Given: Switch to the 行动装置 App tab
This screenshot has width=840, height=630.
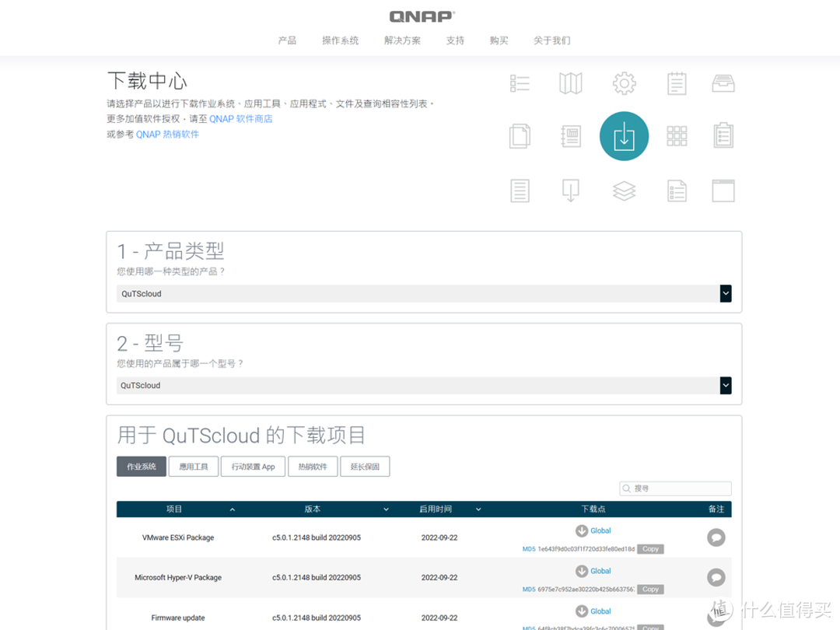Looking at the screenshot, I should (253, 467).
